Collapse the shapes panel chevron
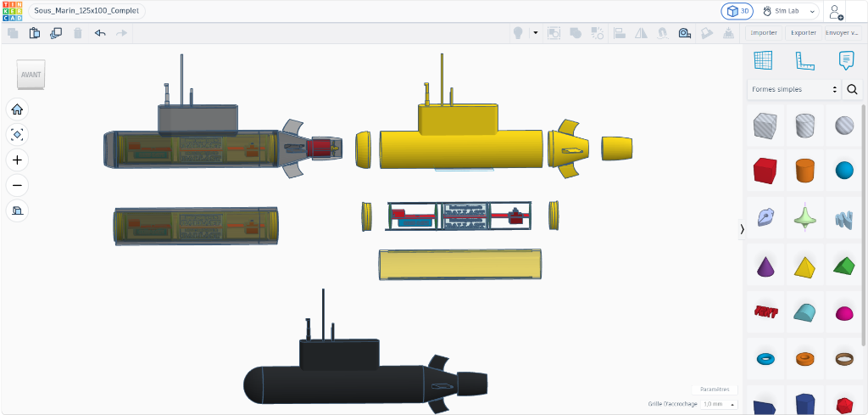Viewport: 868px width, 415px height. point(743,229)
